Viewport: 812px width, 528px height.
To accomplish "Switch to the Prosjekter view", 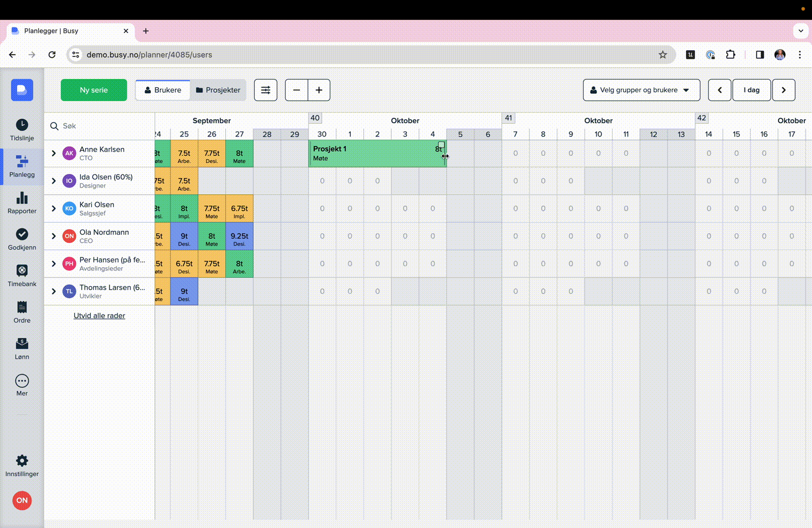I will (218, 90).
